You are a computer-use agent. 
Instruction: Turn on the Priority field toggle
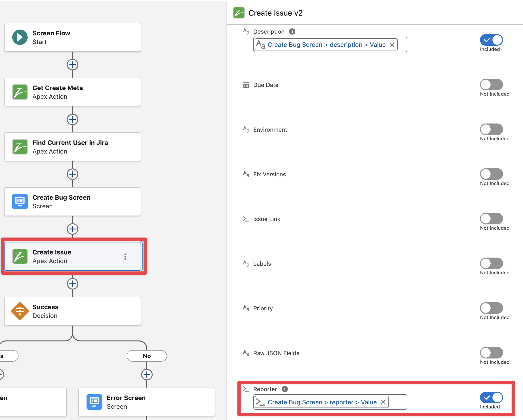491,308
